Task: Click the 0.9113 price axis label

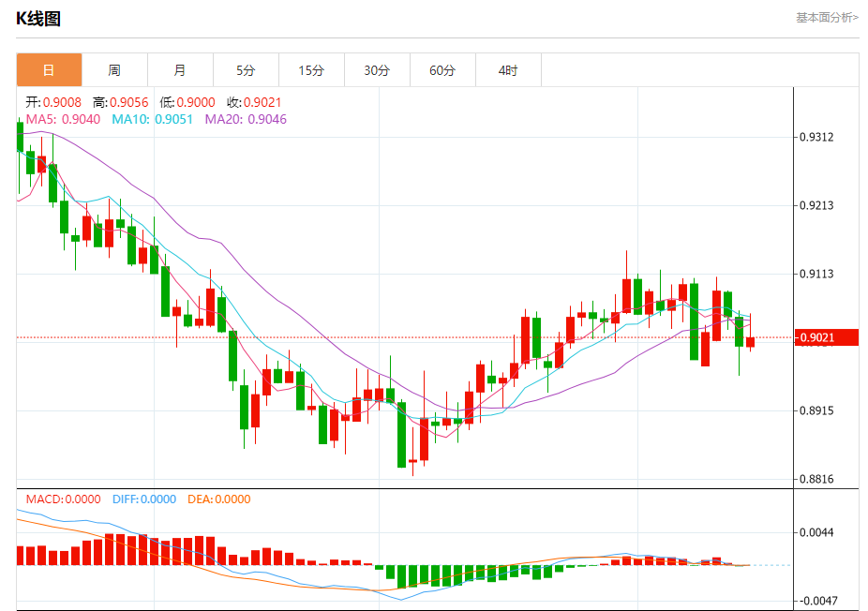Action: (x=816, y=274)
